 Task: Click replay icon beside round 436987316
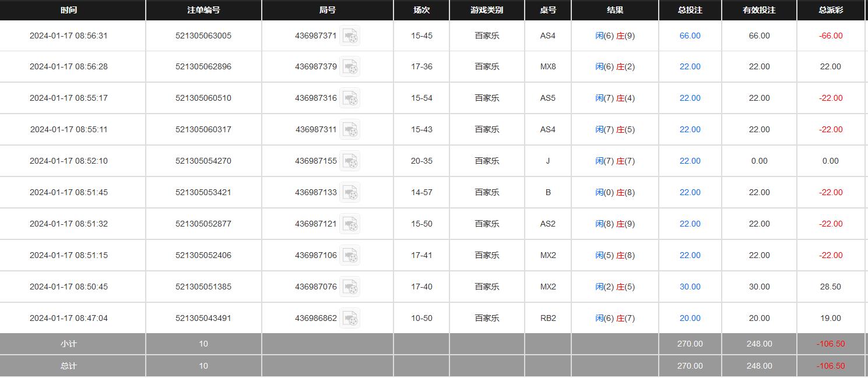[350, 98]
